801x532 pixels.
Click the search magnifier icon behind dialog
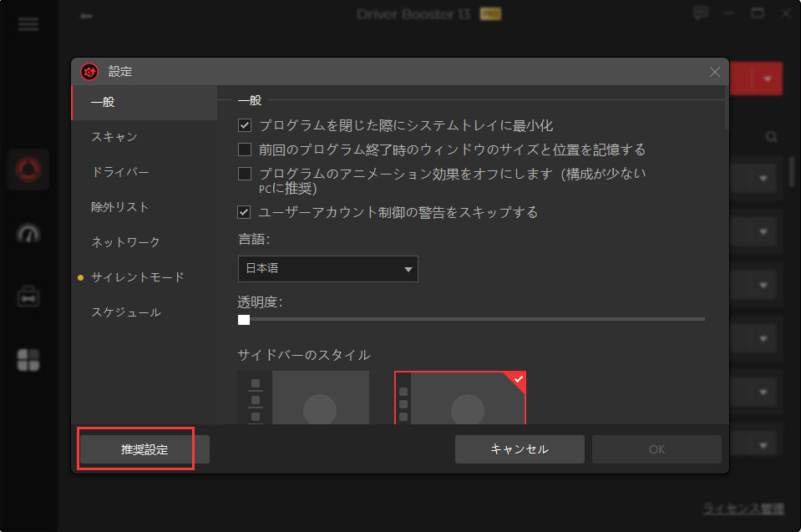(x=772, y=137)
